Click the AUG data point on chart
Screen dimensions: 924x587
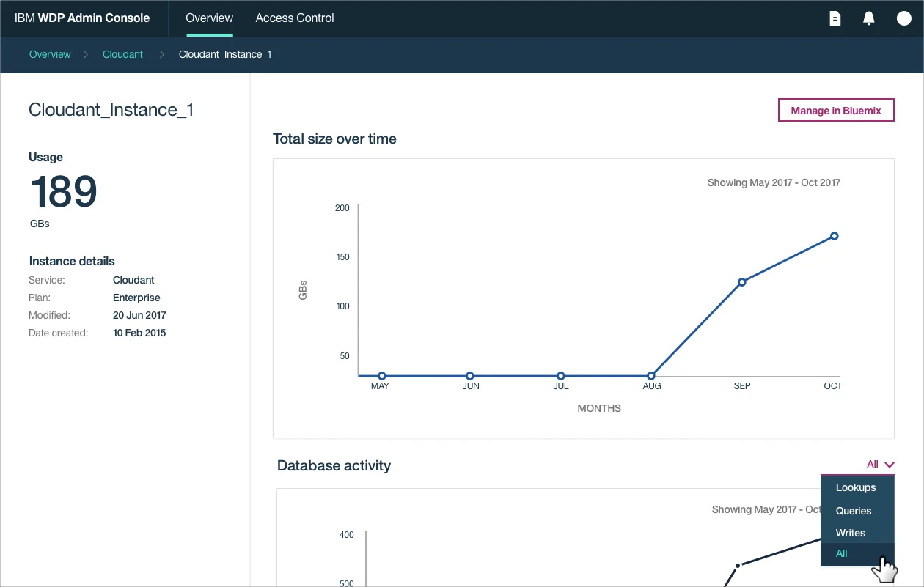pos(651,376)
